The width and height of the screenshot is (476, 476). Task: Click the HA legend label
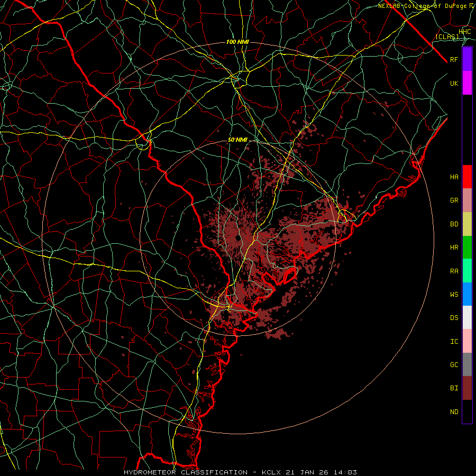[454, 177]
